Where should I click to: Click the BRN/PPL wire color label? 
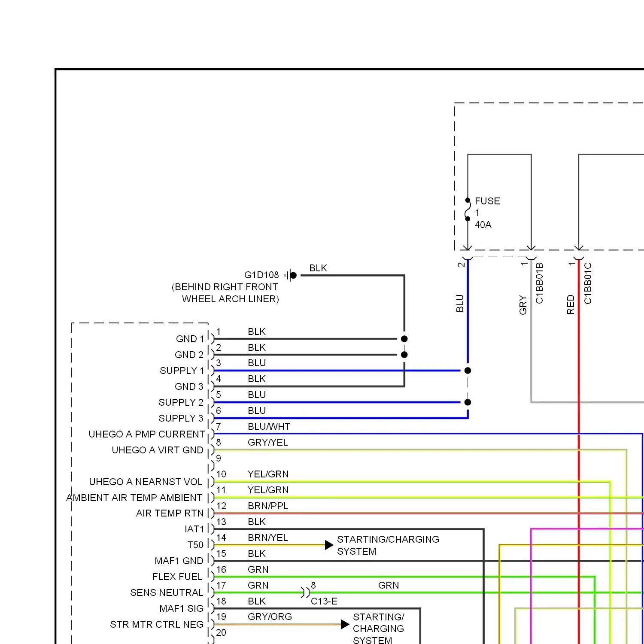pos(268,506)
